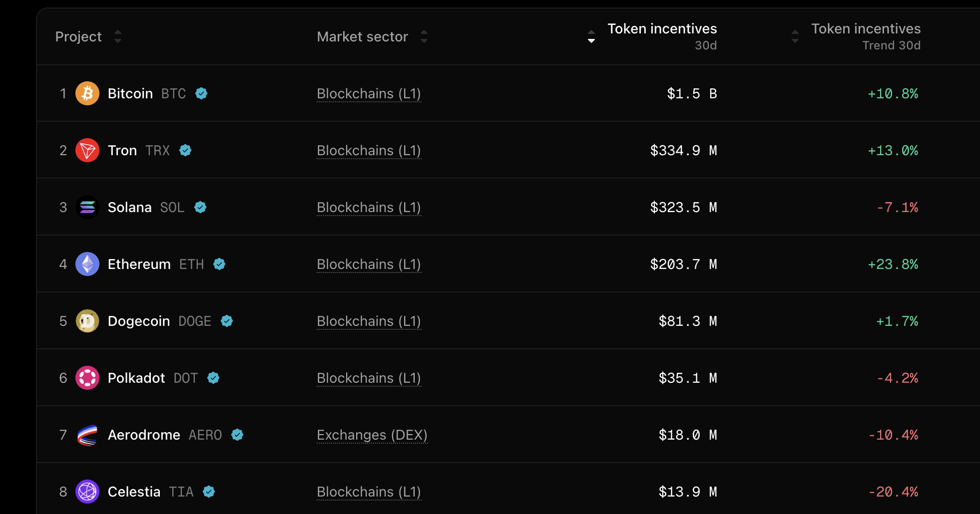Click the Polkadot logo icon

point(87,378)
